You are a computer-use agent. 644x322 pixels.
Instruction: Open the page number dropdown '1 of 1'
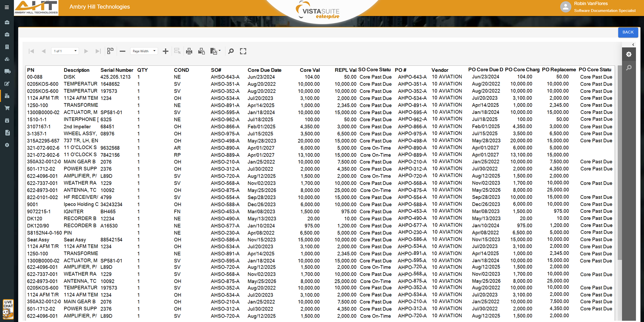65,51
